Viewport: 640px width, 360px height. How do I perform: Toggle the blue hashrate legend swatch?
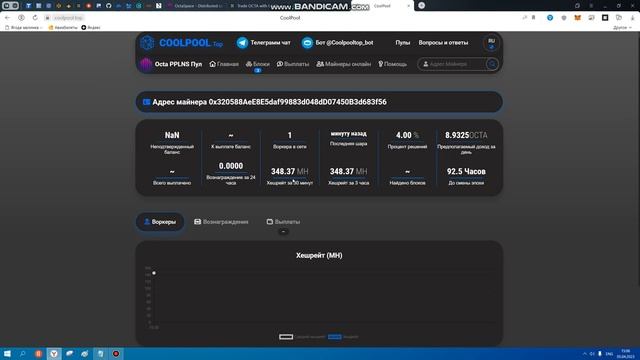pyautogui.click(x=335, y=337)
